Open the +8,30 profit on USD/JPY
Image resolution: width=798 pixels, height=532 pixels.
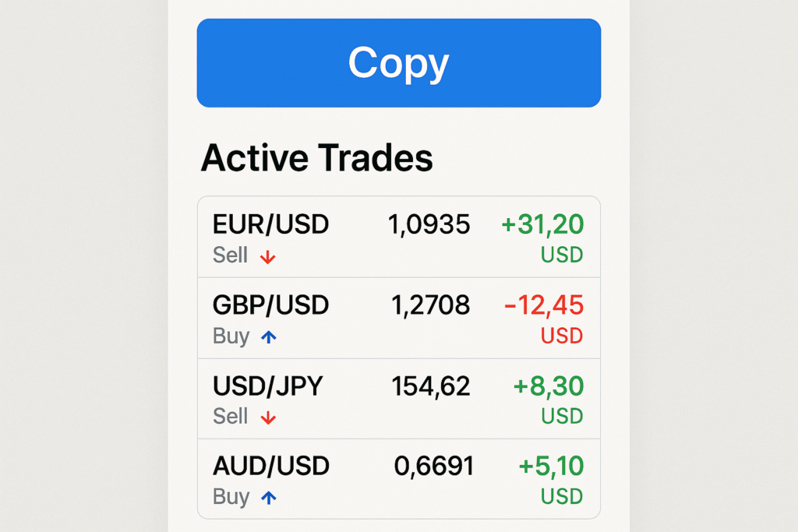548,386
